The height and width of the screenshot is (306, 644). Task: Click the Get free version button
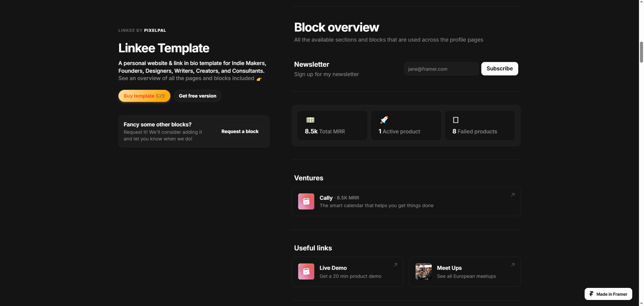tap(198, 96)
